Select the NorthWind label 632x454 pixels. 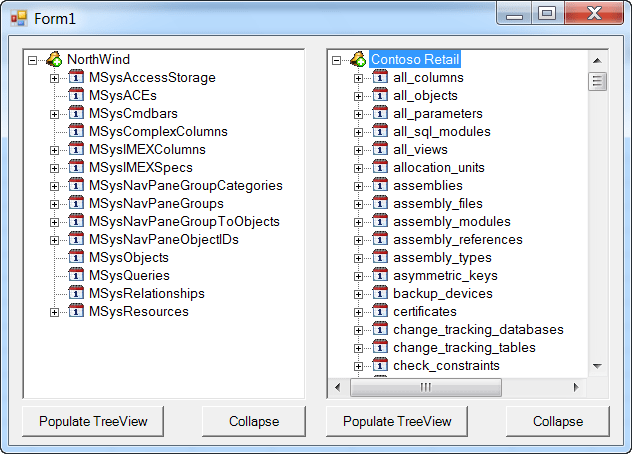coord(98,59)
